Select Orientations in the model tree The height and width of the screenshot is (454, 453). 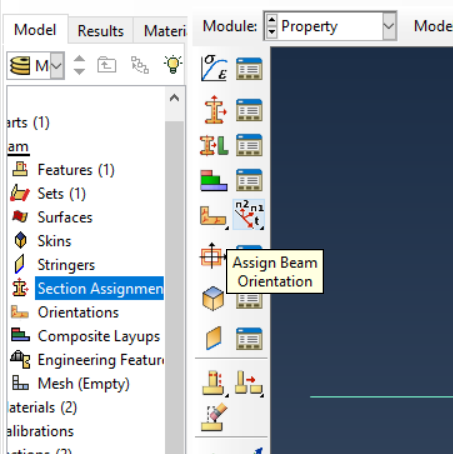(78, 312)
